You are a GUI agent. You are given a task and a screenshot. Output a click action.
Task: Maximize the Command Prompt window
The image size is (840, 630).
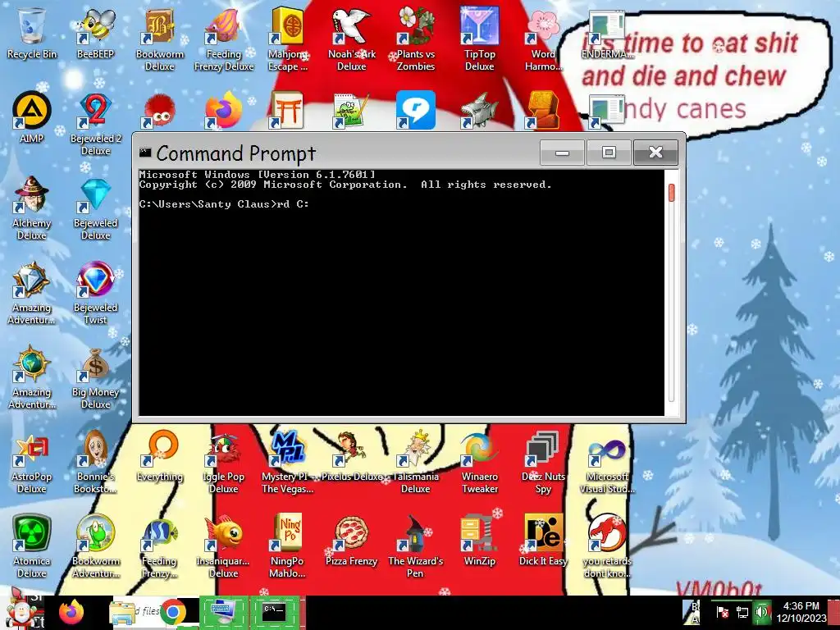(609, 153)
